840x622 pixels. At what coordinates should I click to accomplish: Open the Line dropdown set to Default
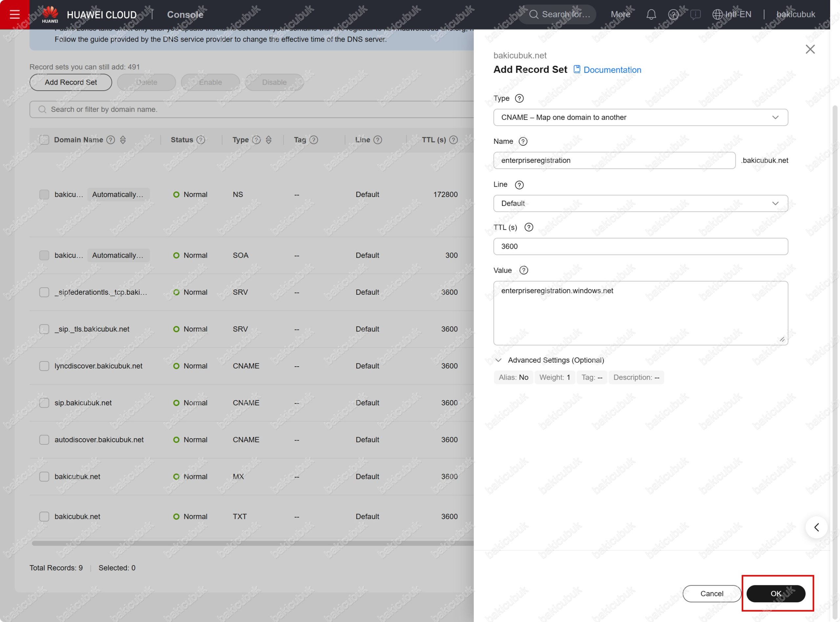click(640, 203)
